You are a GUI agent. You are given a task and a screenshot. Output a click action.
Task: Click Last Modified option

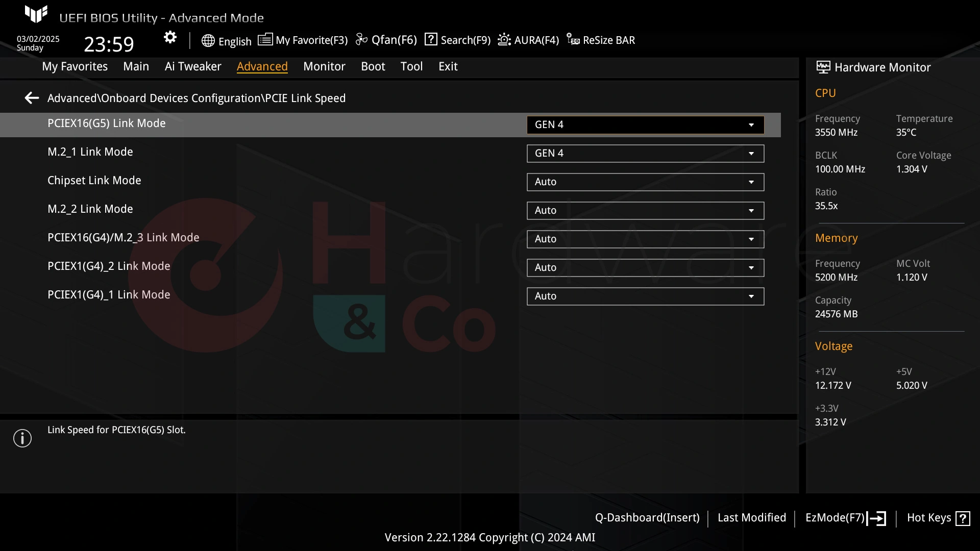pyautogui.click(x=752, y=517)
